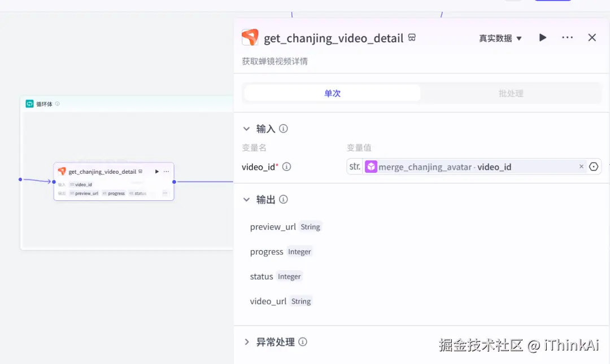
Task: Clear the video_id value using the x button
Action: [x=581, y=166]
